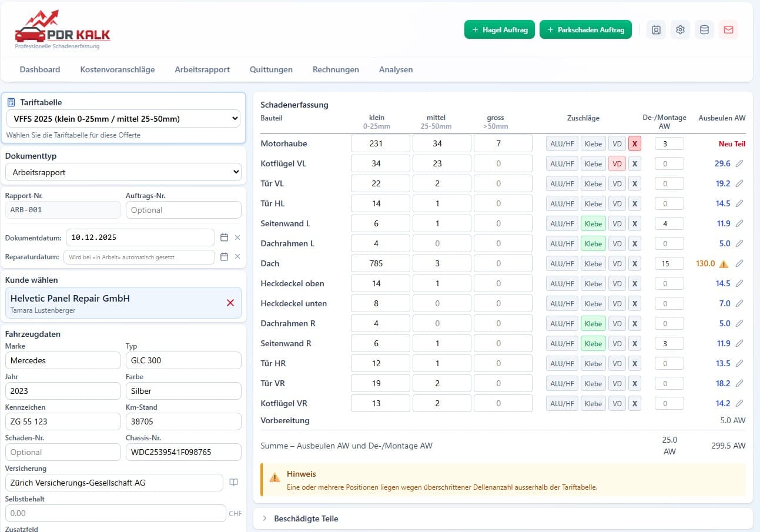Edit Ausbeulen AW for Kotflügel VL

739,164
